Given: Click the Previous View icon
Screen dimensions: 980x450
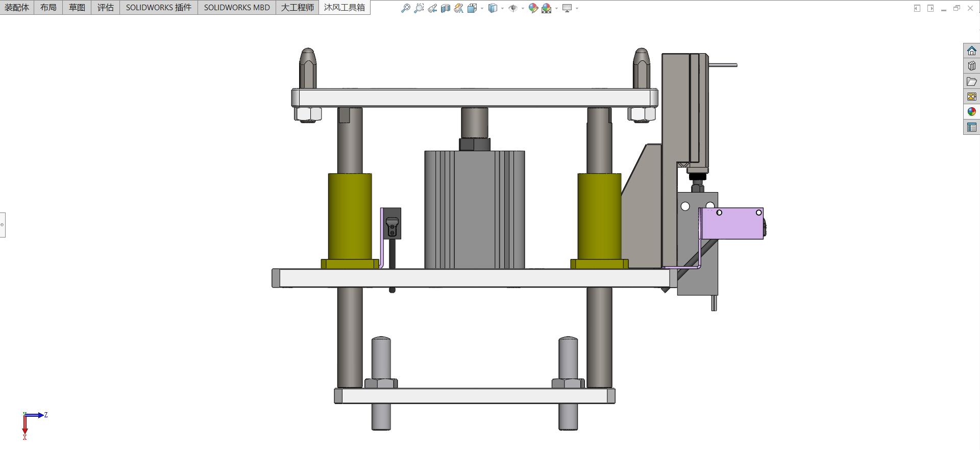Looking at the screenshot, I should click(432, 8).
